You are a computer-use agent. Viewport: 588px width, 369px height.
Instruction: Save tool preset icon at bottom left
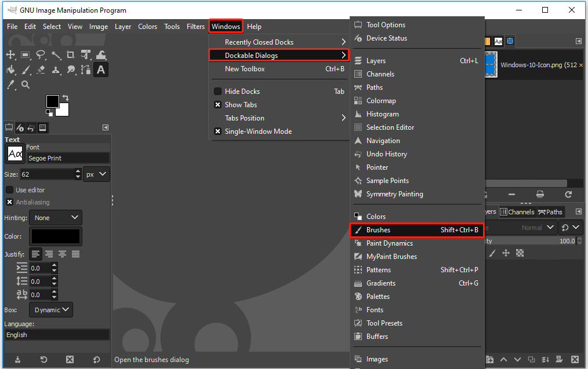pyautogui.click(x=17, y=360)
